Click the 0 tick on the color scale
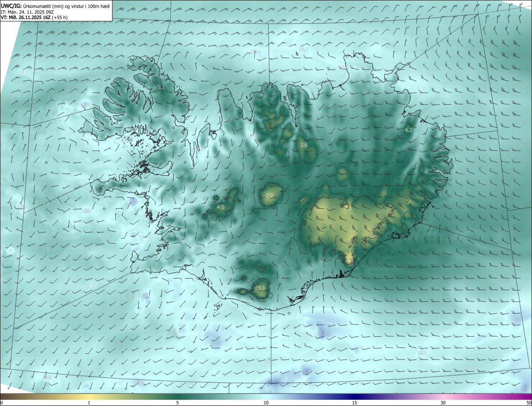Viewport: 532px width, 406px height. click(2, 403)
